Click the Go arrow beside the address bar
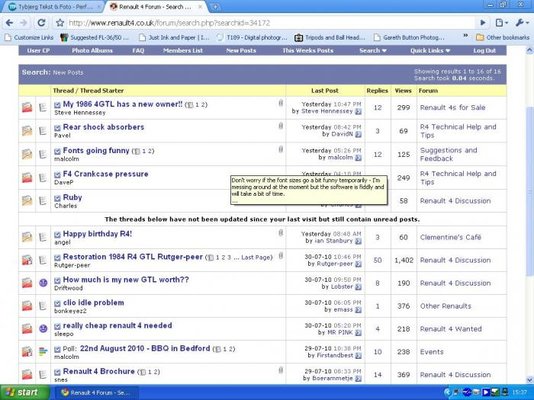 (483, 23)
